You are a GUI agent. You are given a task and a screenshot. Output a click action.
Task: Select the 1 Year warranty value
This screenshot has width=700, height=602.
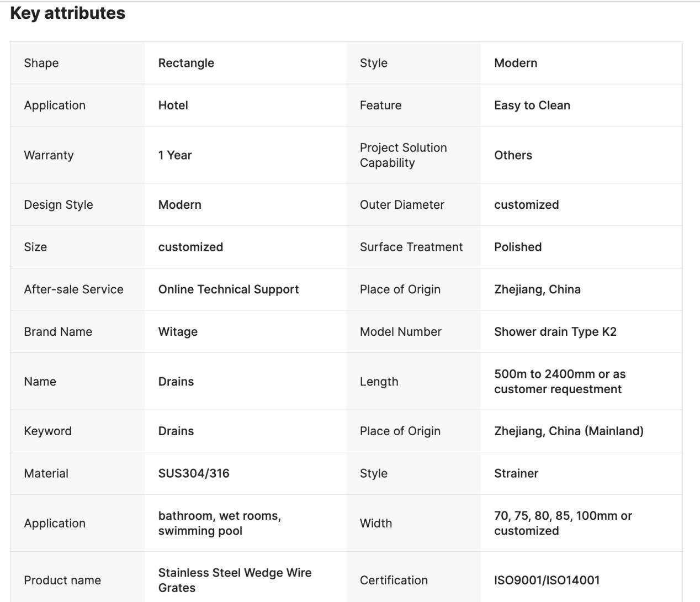click(x=174, y=155)
